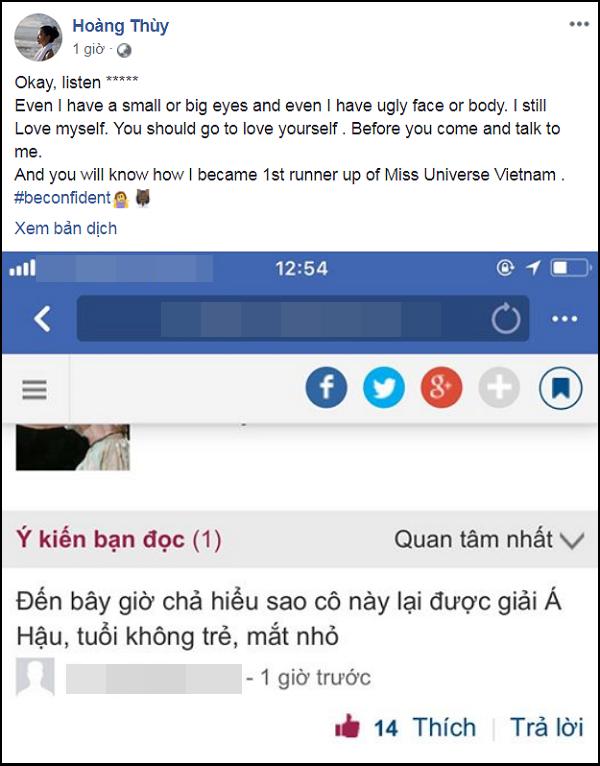Open the hamburger menu icon
The image size is (600, 766).
(x=35, y=389)
